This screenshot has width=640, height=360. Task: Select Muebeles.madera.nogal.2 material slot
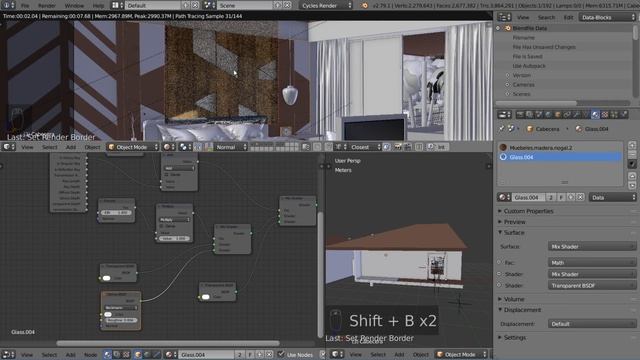tap(560, 147)
